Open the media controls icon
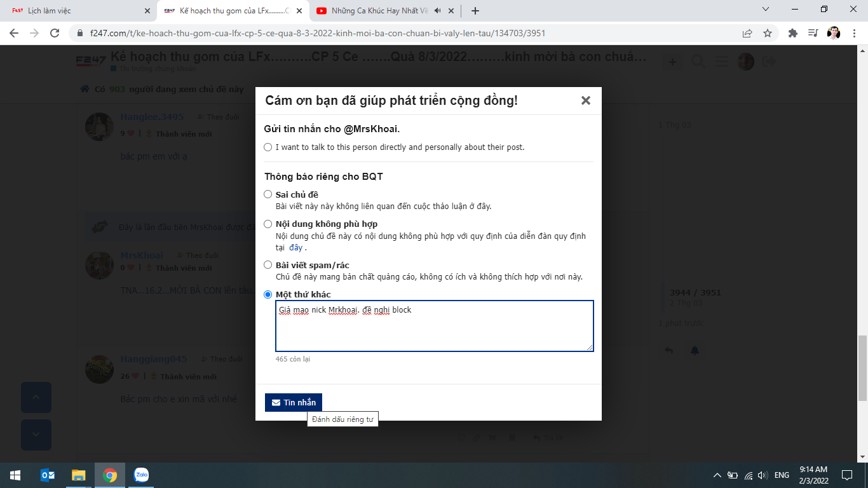This screenshot has height=488, width=868. point(813,33)
